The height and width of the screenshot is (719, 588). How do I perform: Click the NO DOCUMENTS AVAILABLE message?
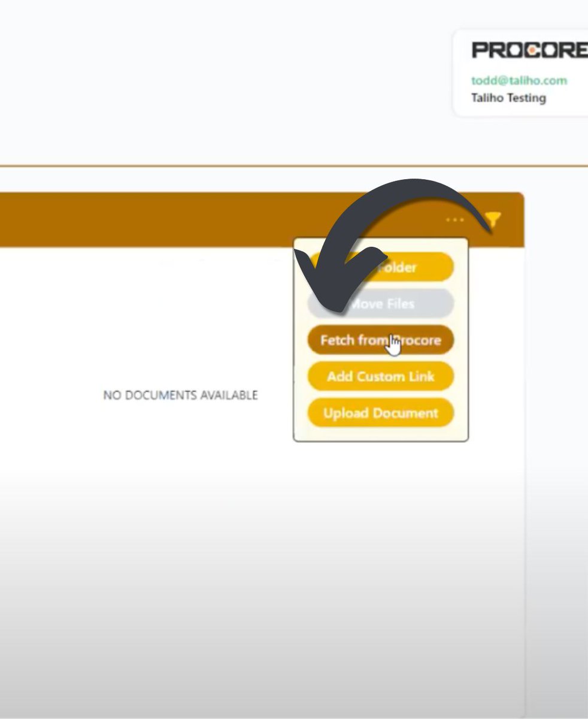pyautogui.click(x=180, y=395)
